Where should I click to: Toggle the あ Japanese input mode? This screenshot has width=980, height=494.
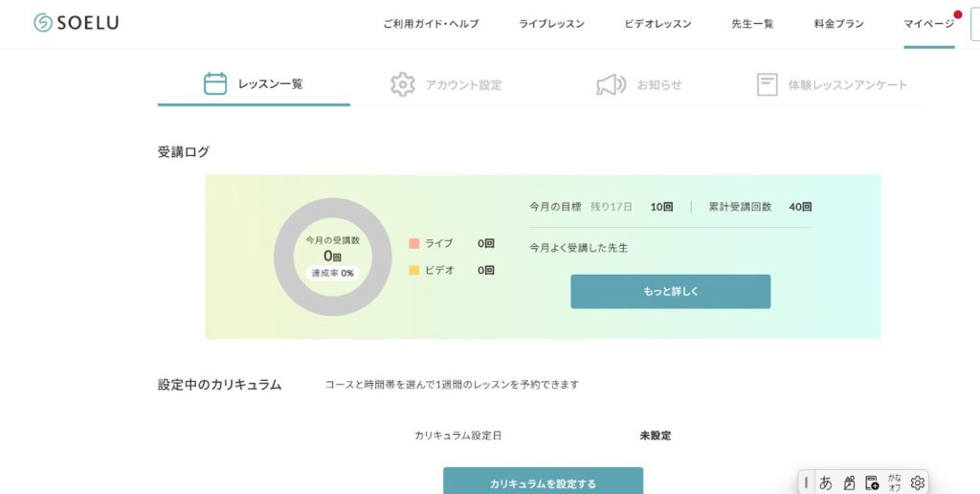[826, 483]
